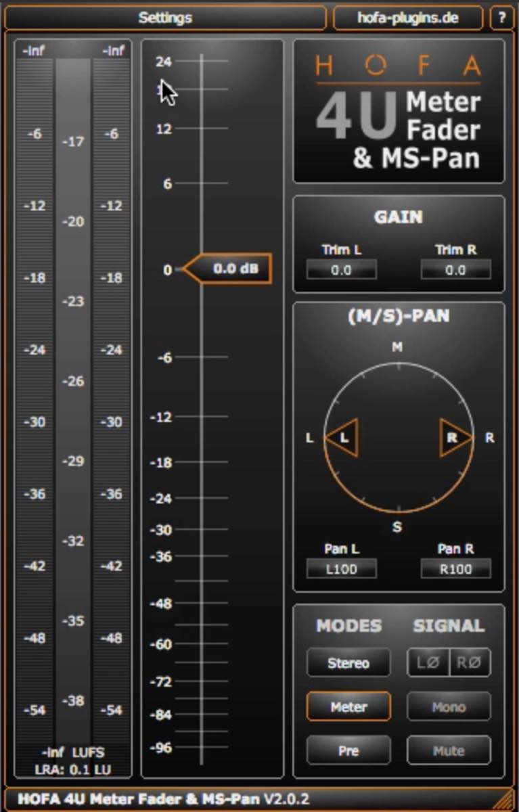The height and width of the screenshot is (812, 519).
Task: Select the L triangle pan handle
Action: (342, 438)
